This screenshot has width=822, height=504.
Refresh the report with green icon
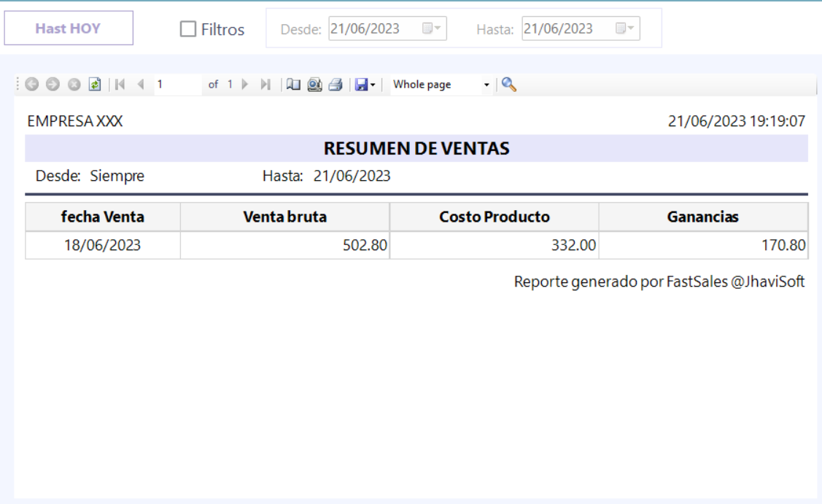coord(95,85)
